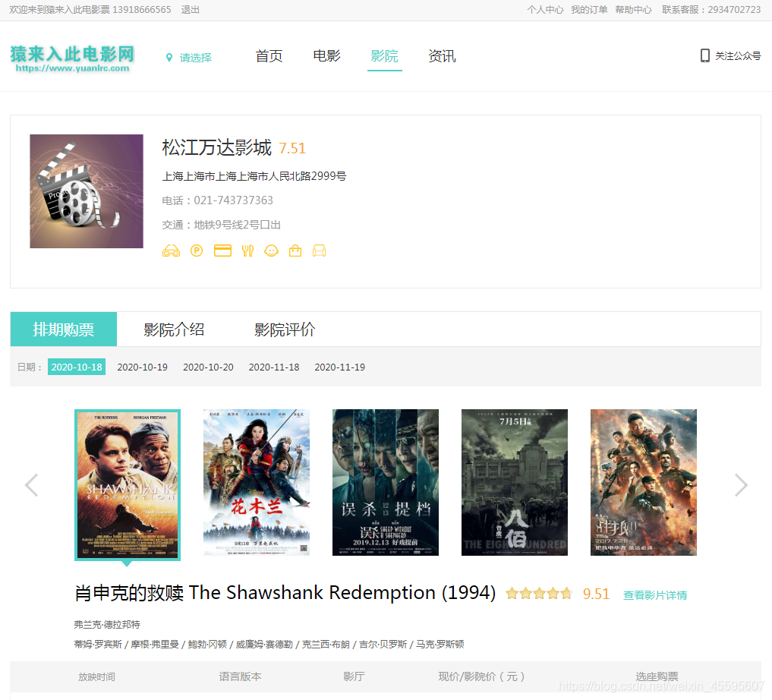
Task: Open 帮助中心 help center
Action: coord(633,10)
